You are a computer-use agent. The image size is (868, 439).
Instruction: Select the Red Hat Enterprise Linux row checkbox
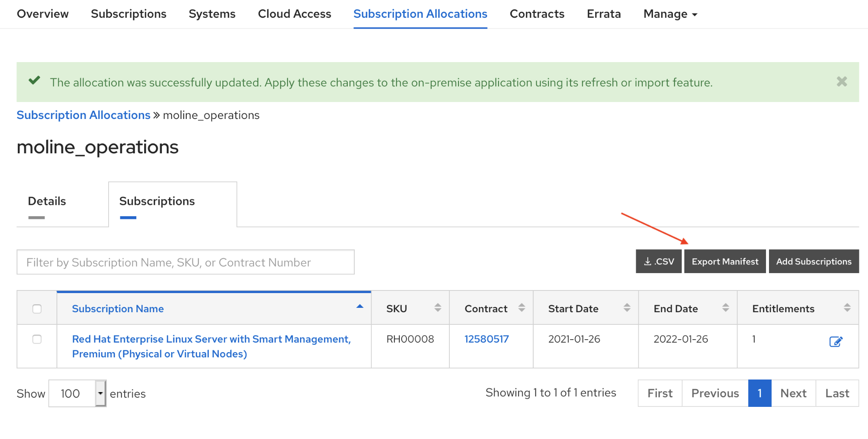click(37, 339)
